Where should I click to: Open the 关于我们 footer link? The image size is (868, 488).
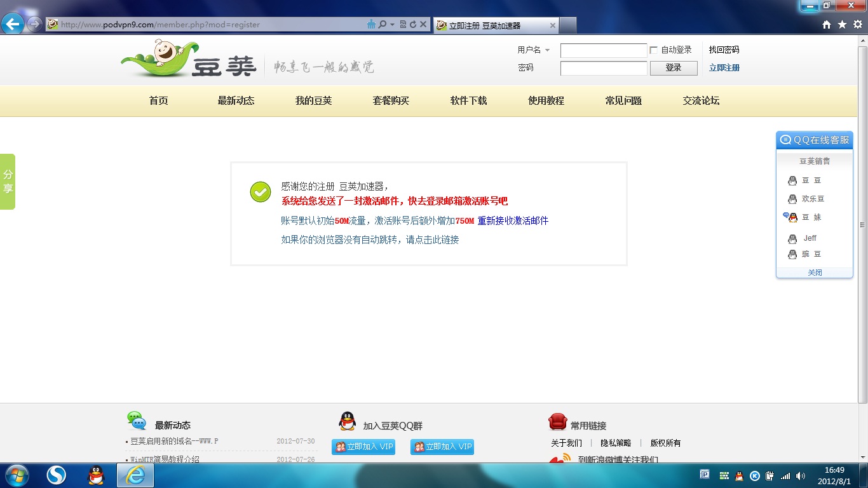[x=566, y=443]
